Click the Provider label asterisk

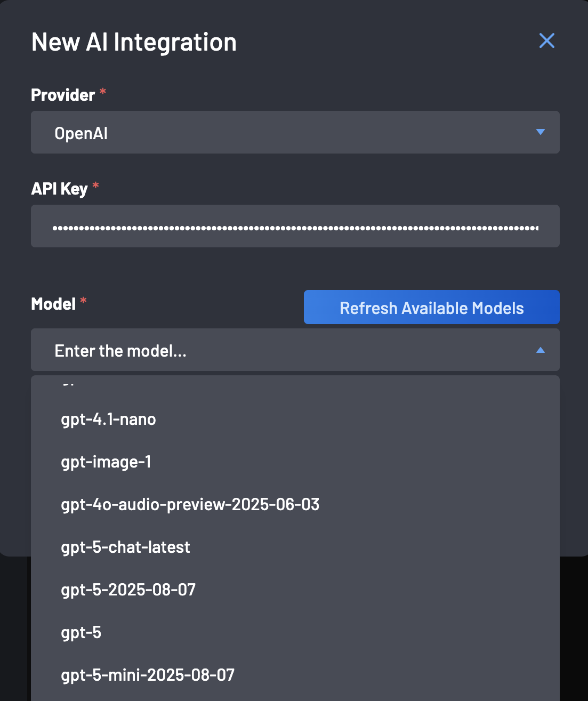click(102, 92)
